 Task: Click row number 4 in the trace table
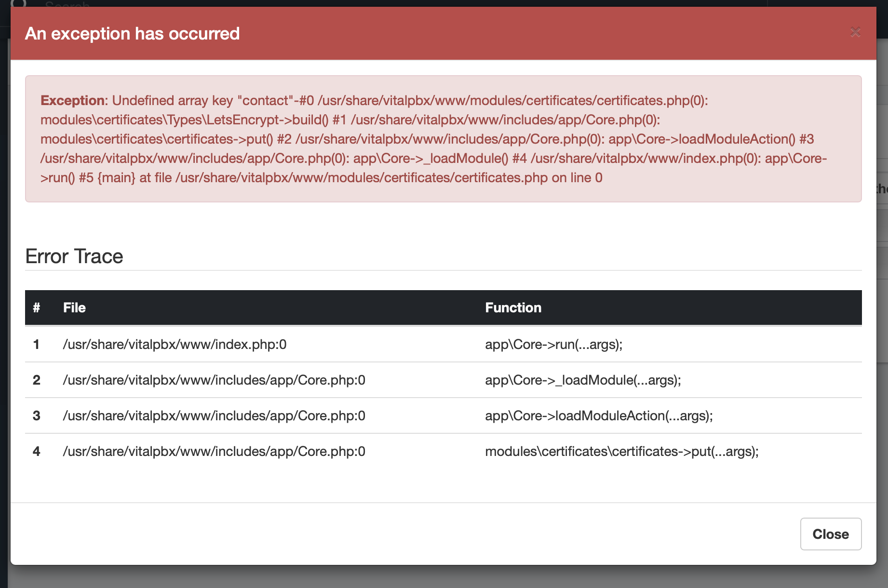click(x=37, y=452)
